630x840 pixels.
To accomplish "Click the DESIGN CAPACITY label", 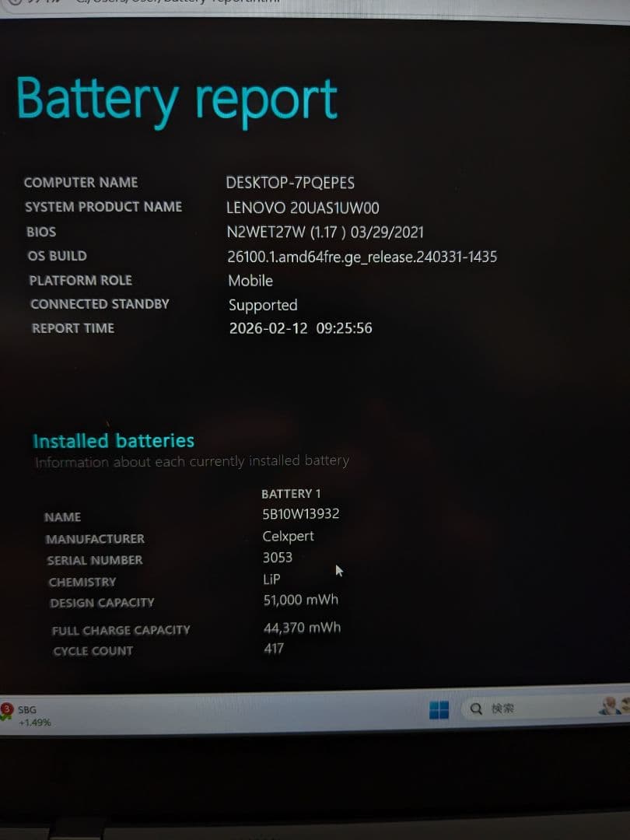I will tap(102, 603).
